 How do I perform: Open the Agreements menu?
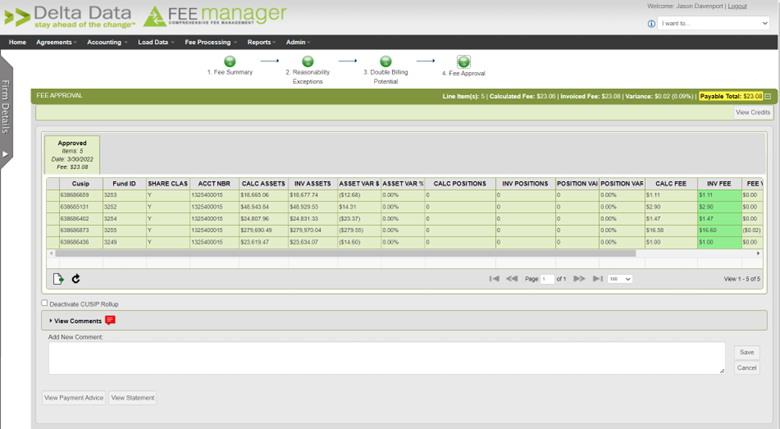(x=56, y=42)
